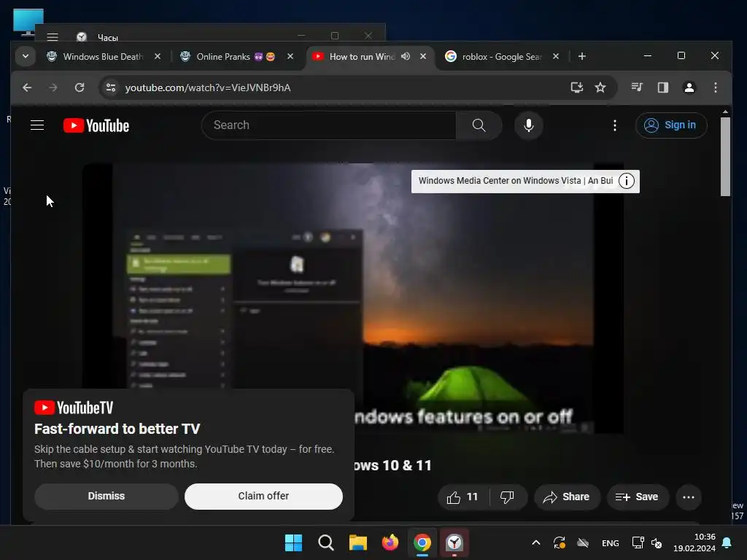
Task: Open the video info card icon
Action: 626,181
